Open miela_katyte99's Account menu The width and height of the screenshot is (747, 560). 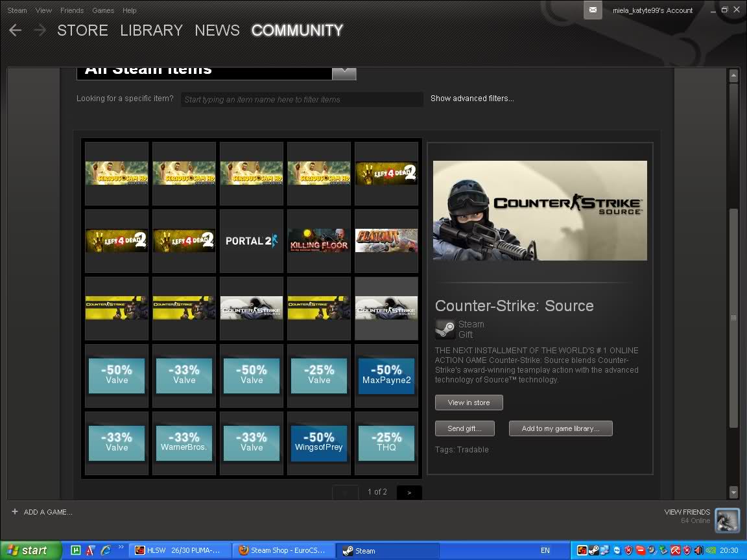click(652, 10)
